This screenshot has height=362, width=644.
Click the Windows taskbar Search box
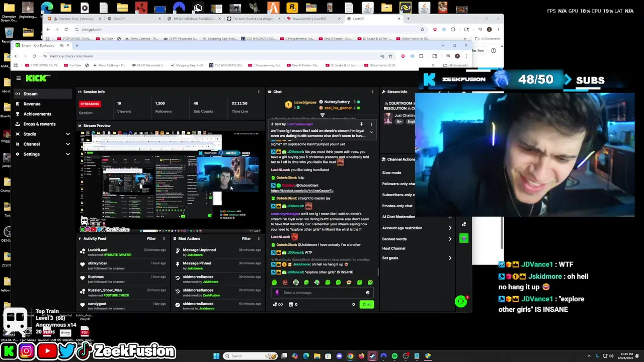pos(251,356)
